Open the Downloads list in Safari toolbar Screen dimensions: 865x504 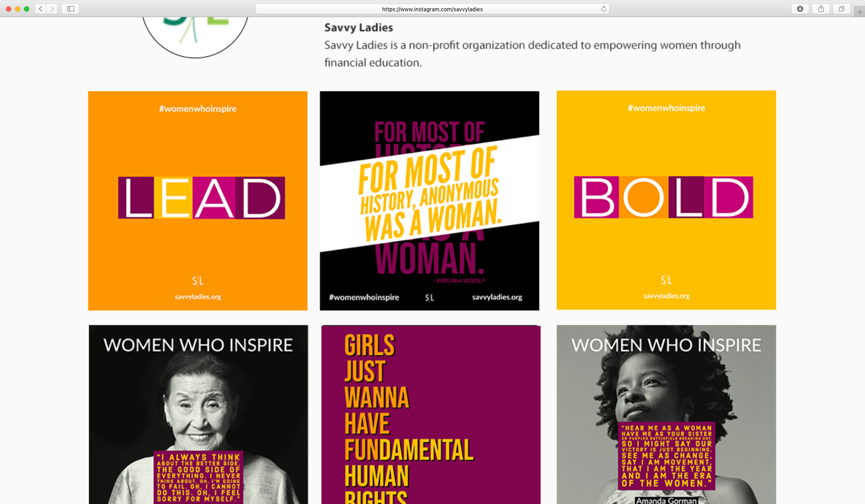800,9
